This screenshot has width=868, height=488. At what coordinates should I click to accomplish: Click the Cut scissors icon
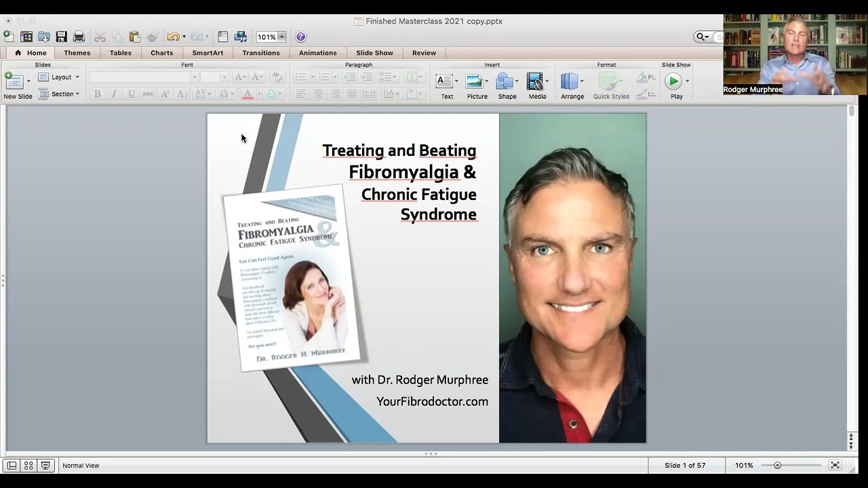[100, 37]
